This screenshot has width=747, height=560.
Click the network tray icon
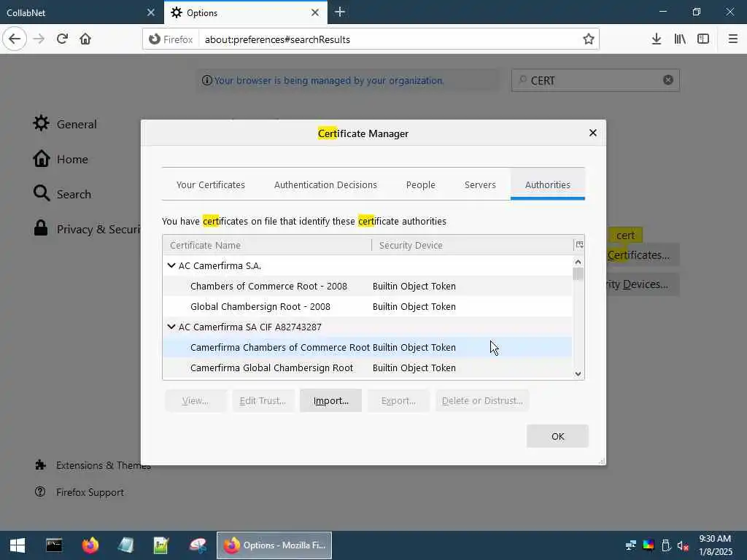point(631,545)
